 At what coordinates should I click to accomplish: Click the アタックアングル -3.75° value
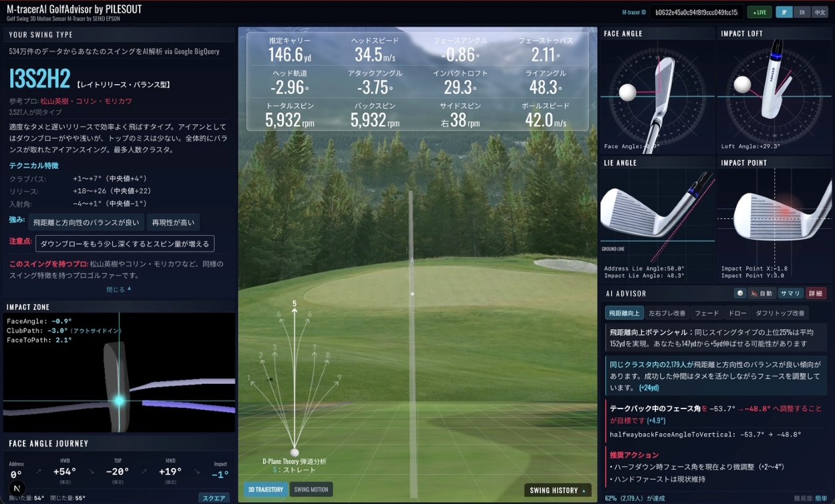[375, 87]
